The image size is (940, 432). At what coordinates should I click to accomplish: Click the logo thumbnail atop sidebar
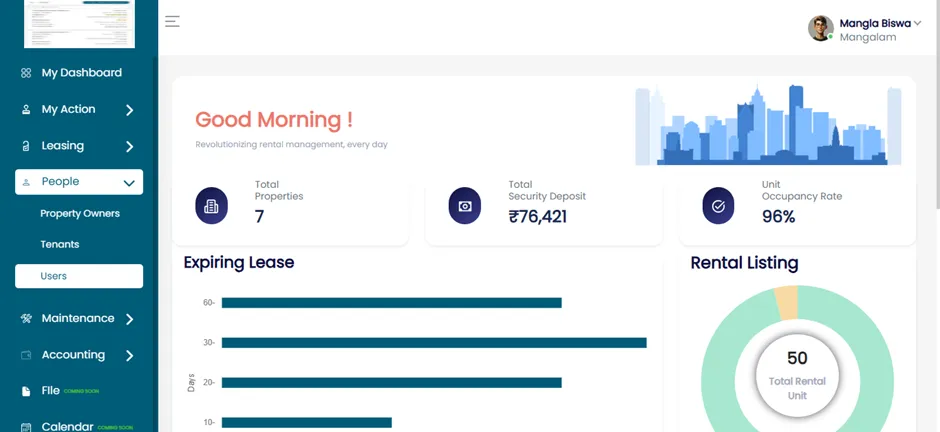point(79,24)
